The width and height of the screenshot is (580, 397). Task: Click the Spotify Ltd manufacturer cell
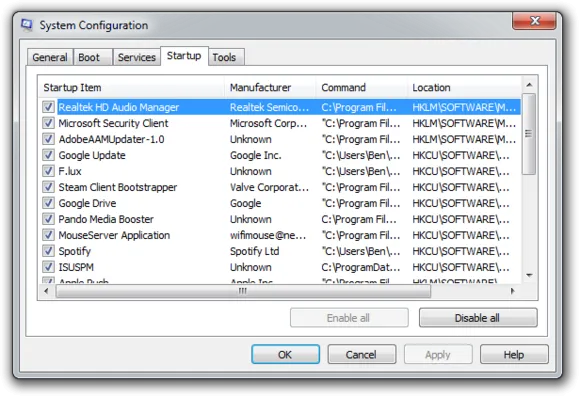[254, 251]
